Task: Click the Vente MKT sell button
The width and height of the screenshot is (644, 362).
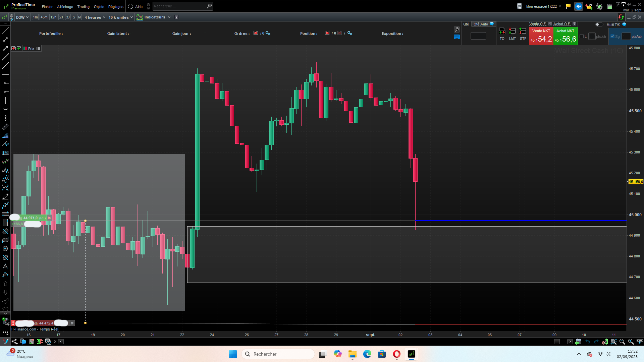Action: click(x=541, y=36)
